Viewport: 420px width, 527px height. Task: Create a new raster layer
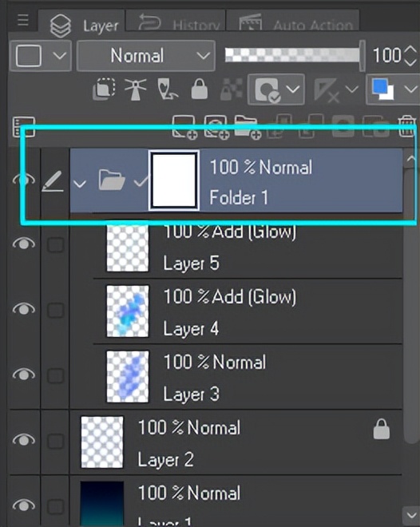click(x=184, y=127)
